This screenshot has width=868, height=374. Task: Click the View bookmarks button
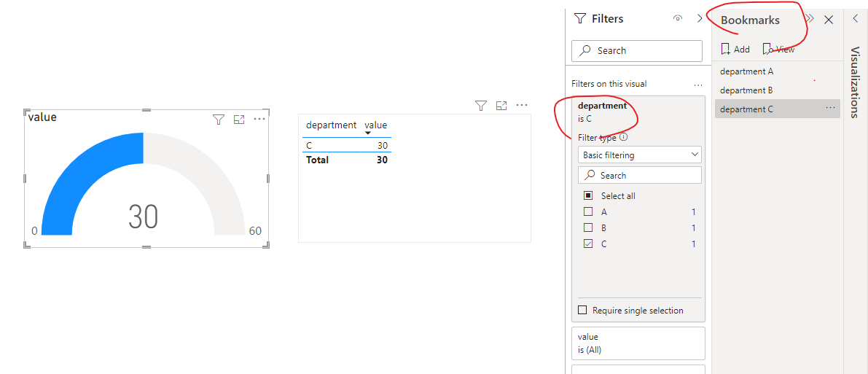779,50
